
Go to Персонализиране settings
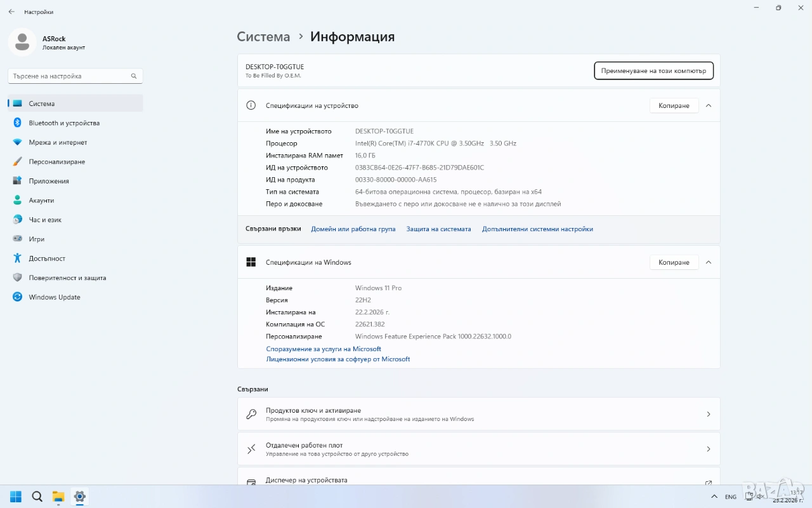point(56,162)
